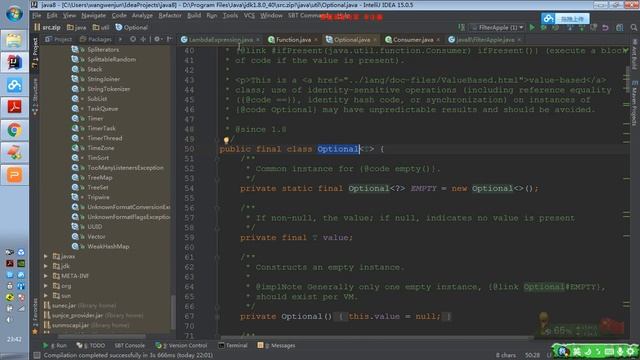The height and width of the screenshot is (360, 640).
Task: Open Windows Explorer folder taskbar icon
Action: point(14,40)
